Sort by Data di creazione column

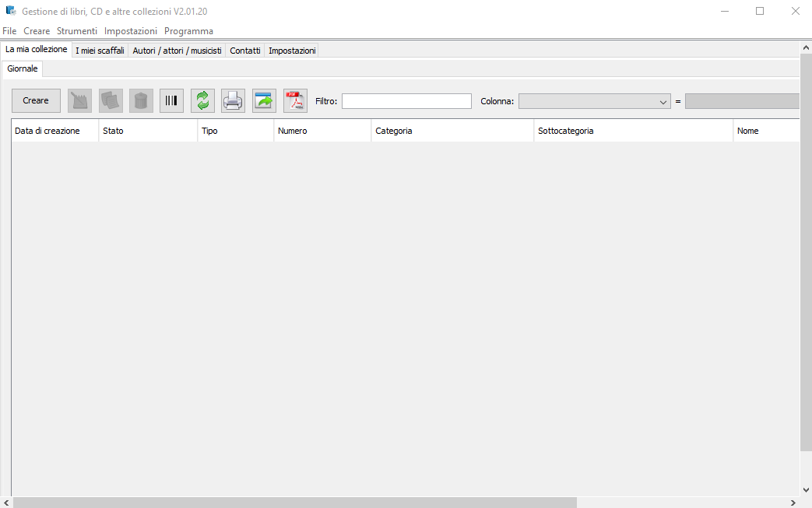(x=55, y=131)
